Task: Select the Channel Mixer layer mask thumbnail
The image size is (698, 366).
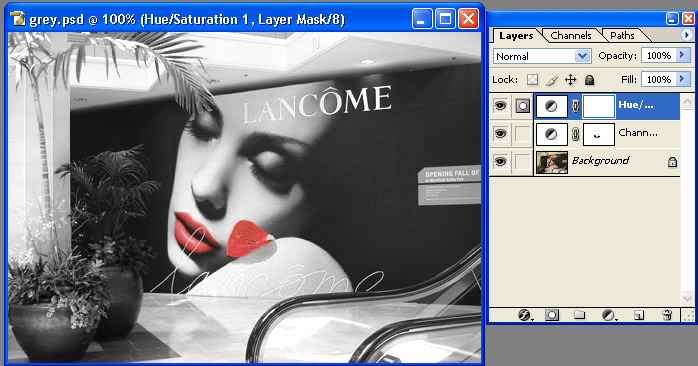Action: coord(598,134)
